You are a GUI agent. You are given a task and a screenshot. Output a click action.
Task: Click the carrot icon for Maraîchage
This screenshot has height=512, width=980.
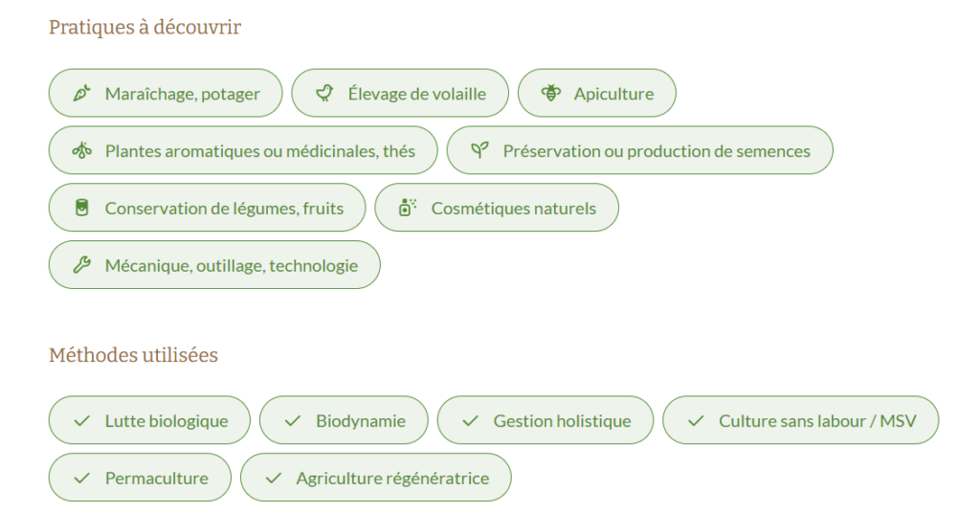click(82, 94)
